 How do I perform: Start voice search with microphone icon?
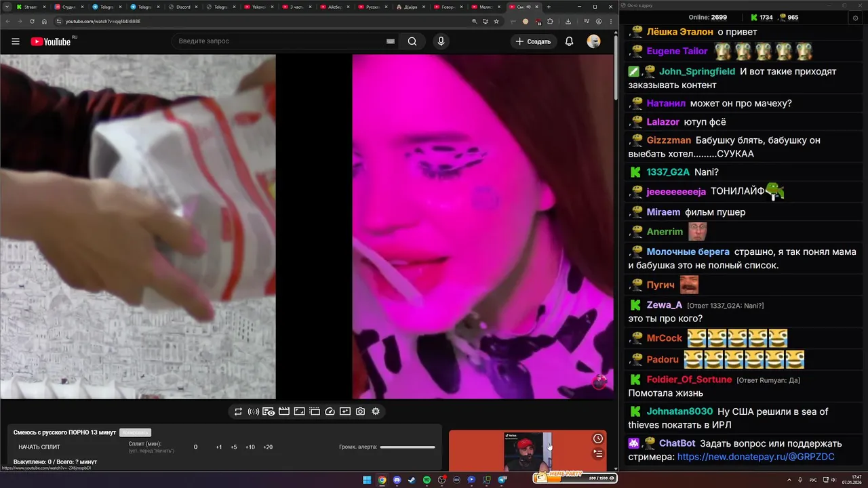point(441,41)
